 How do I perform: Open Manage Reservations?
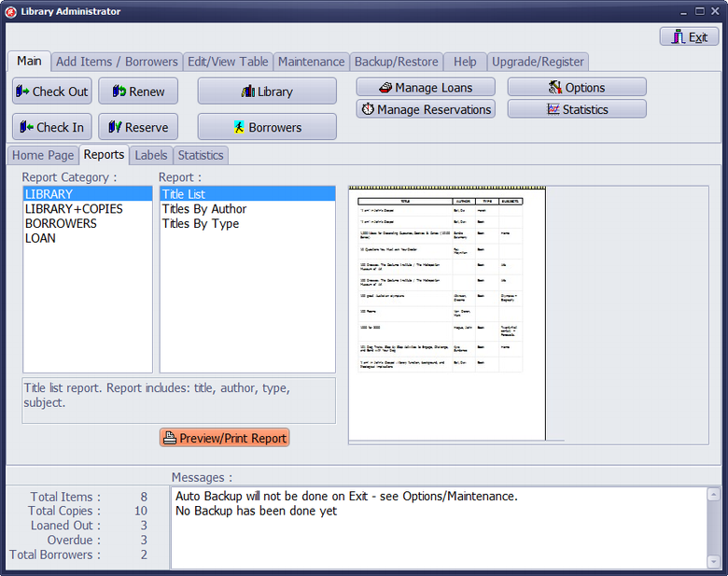(425, 109)
